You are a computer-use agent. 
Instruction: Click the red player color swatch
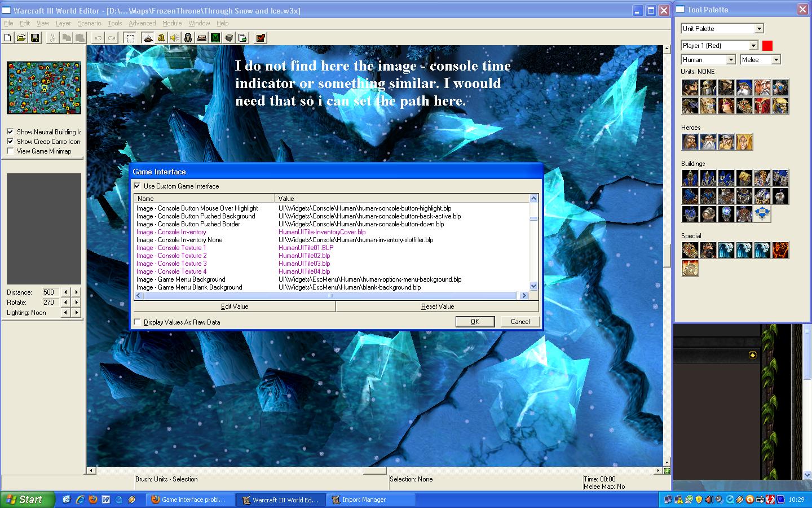[x=767, y=45]
